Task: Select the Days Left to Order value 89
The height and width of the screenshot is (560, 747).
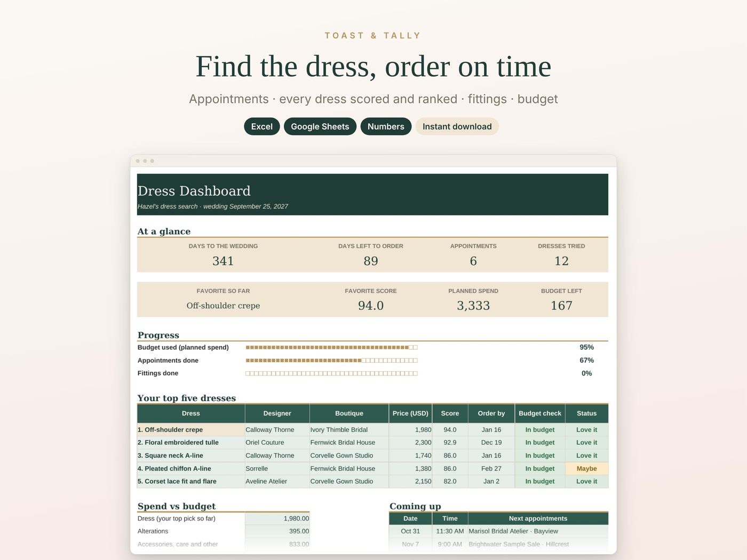Action: coord(371,261)
